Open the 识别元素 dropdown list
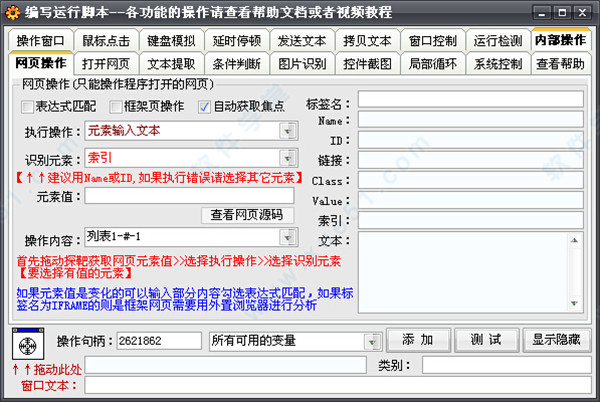Screen dimensions: 600x402 [x=288, y=158]
